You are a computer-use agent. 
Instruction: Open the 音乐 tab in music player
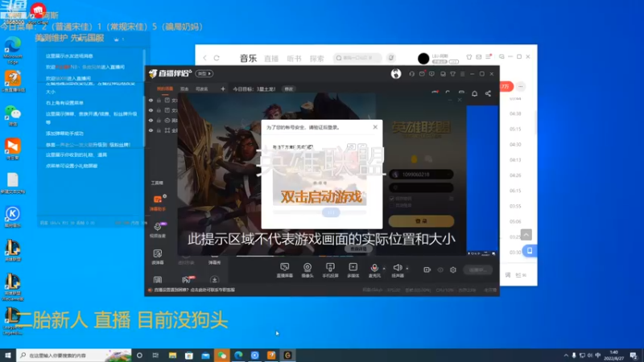point(248,58)
